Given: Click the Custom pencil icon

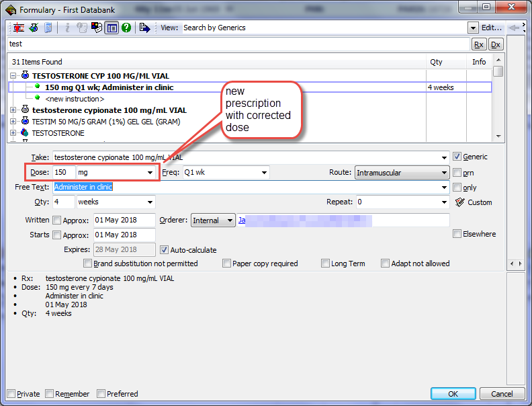Looking at the screenshot, I should 460,202.
